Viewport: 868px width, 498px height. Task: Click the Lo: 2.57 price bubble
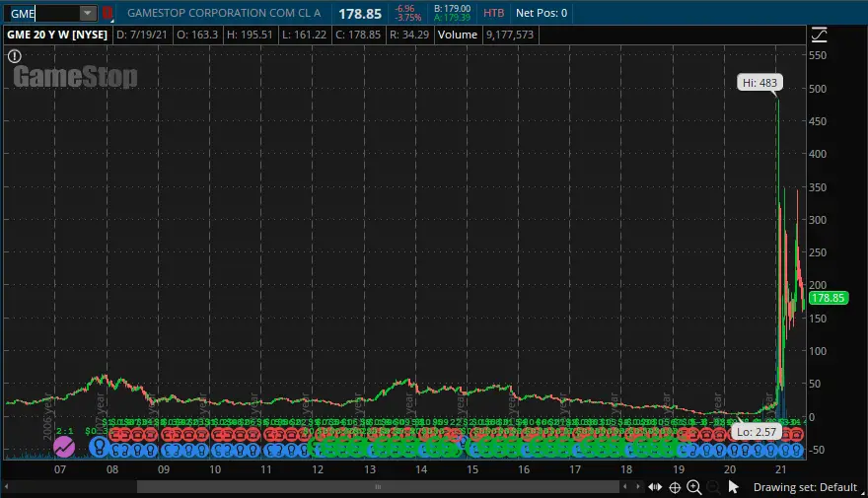757,432
